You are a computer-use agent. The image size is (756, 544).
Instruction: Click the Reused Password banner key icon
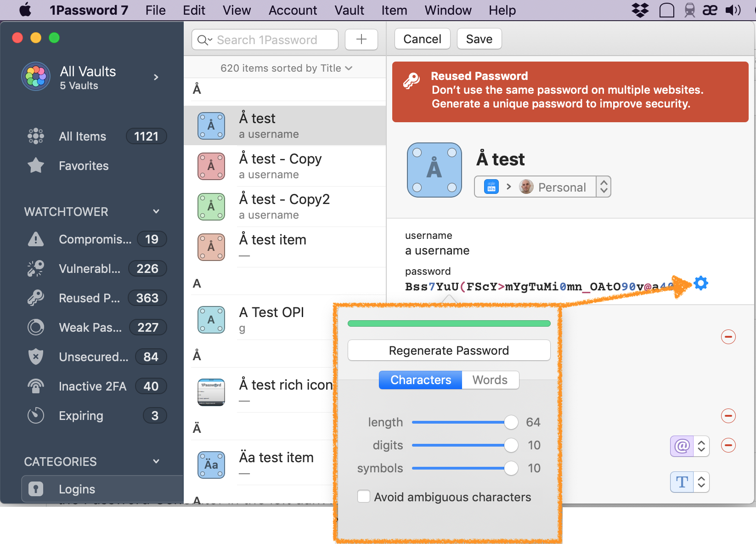(x=412, y=80)
